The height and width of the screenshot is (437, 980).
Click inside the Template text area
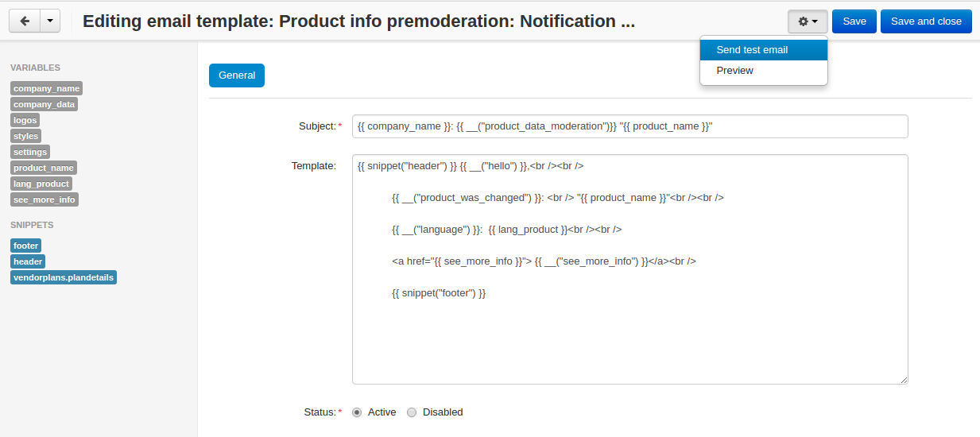tap(629, 269)
